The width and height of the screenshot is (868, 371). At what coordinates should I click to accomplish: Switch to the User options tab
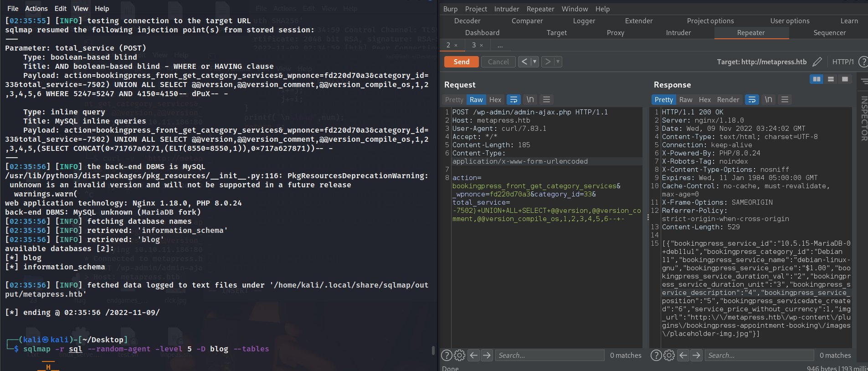tap(790, 21)
